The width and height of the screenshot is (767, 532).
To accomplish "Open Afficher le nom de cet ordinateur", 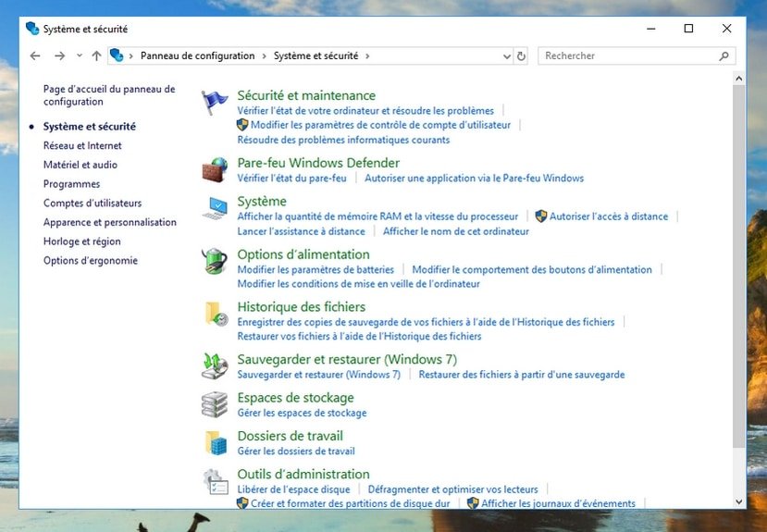I will tap(456, 231).
